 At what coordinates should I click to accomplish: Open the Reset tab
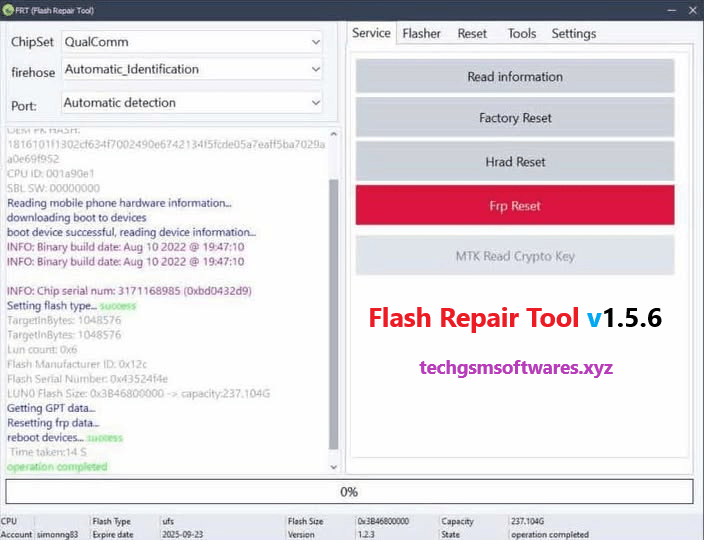pyautogui.click(x=472, y=34)
